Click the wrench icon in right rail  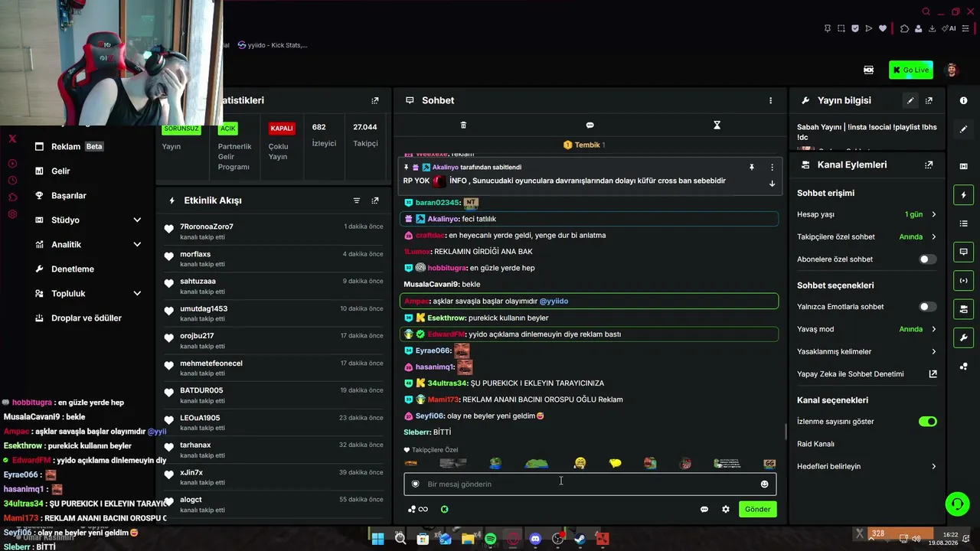tap(963, 337)
